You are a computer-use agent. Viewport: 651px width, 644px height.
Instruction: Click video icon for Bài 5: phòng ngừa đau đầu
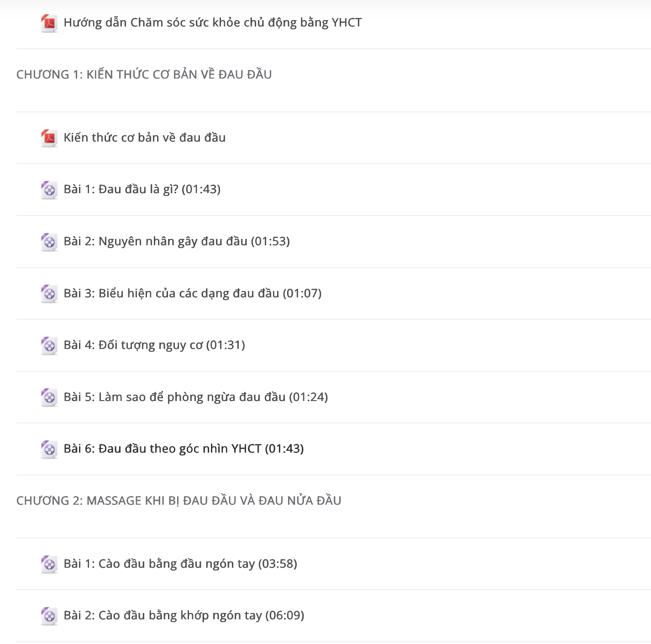click(49, 397)
